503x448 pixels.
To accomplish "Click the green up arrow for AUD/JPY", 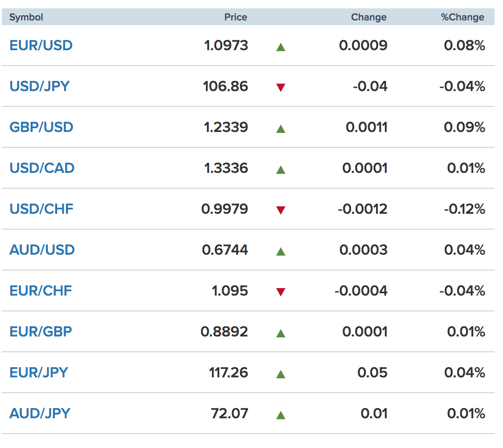I will [x=281, y=415].
